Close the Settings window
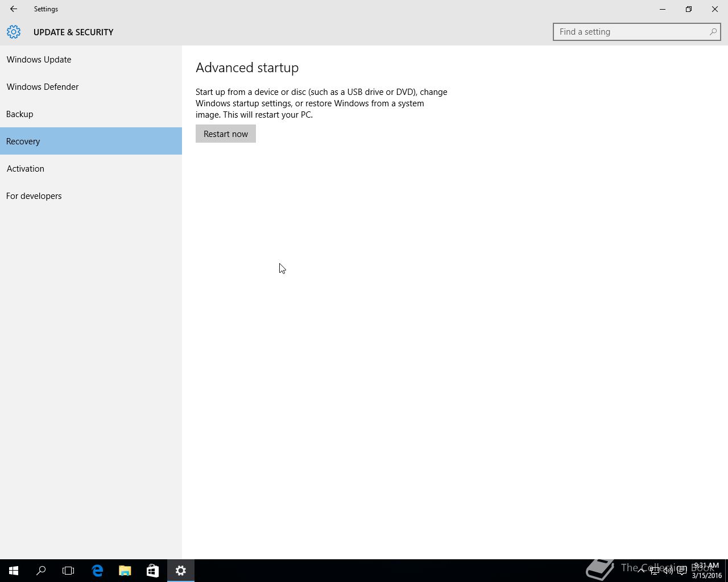 [x=715, y=9]
